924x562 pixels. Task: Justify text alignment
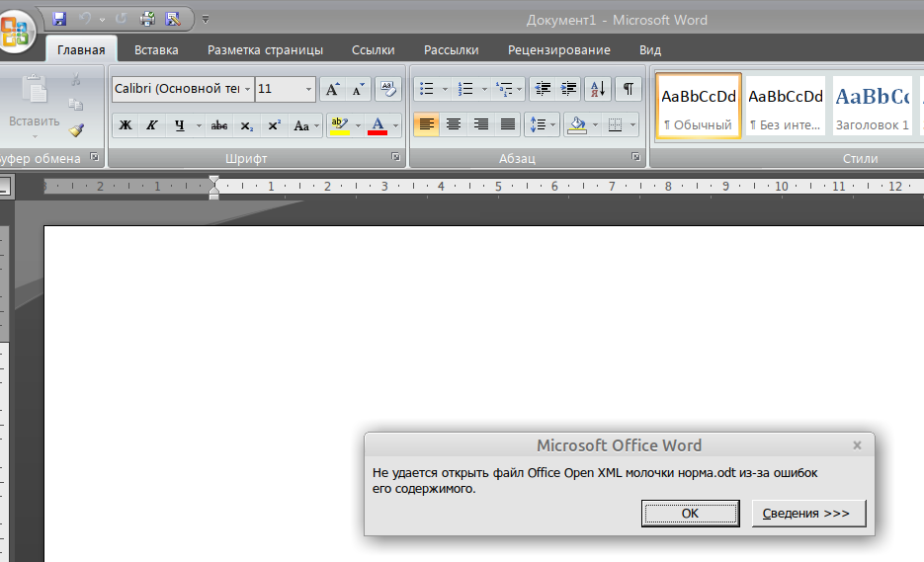coord(507,124)
